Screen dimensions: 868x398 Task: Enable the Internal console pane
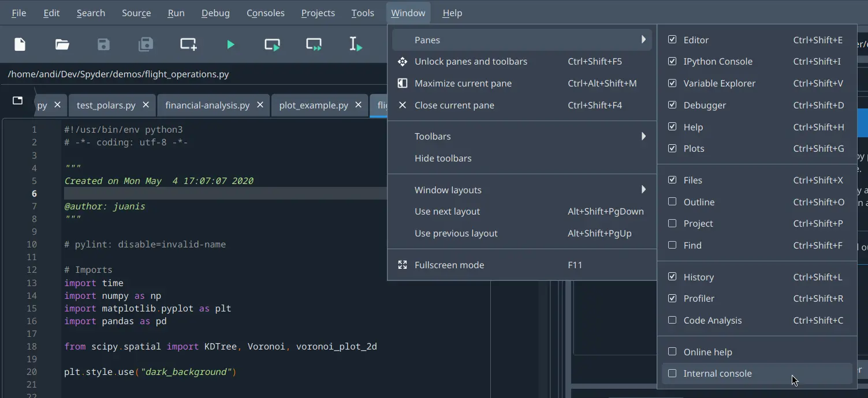672,374
